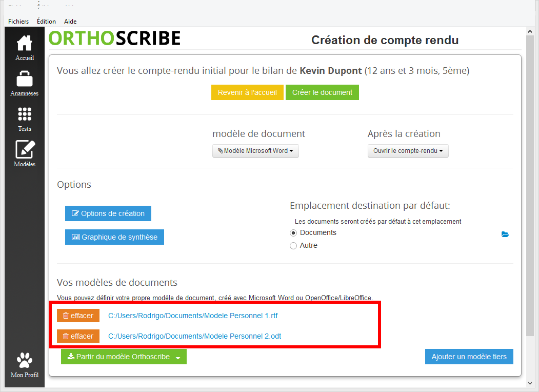Expand the Ouvrir le compte-rendu dropdown

(408, 151)
